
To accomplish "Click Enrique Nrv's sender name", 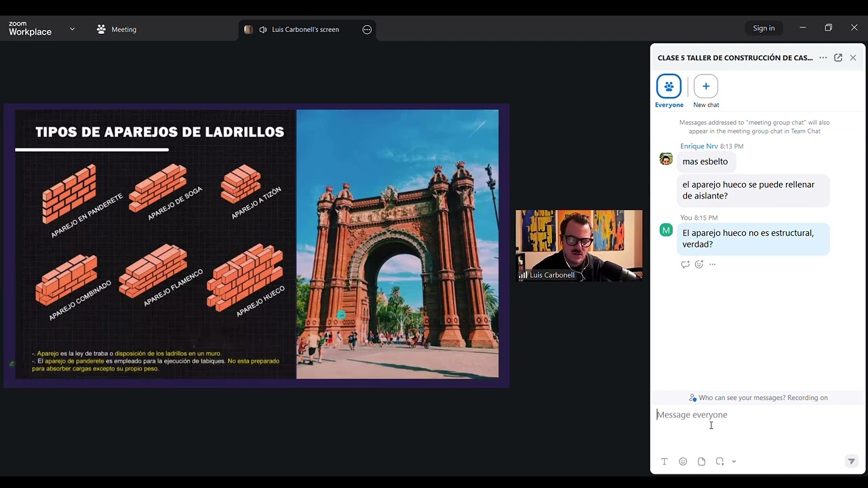I will point(699,146).
